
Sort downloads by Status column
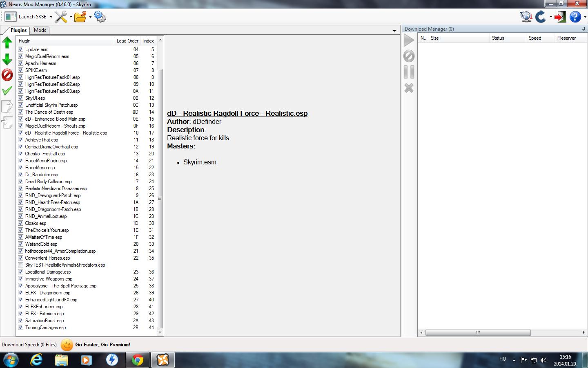click(508, 38)
